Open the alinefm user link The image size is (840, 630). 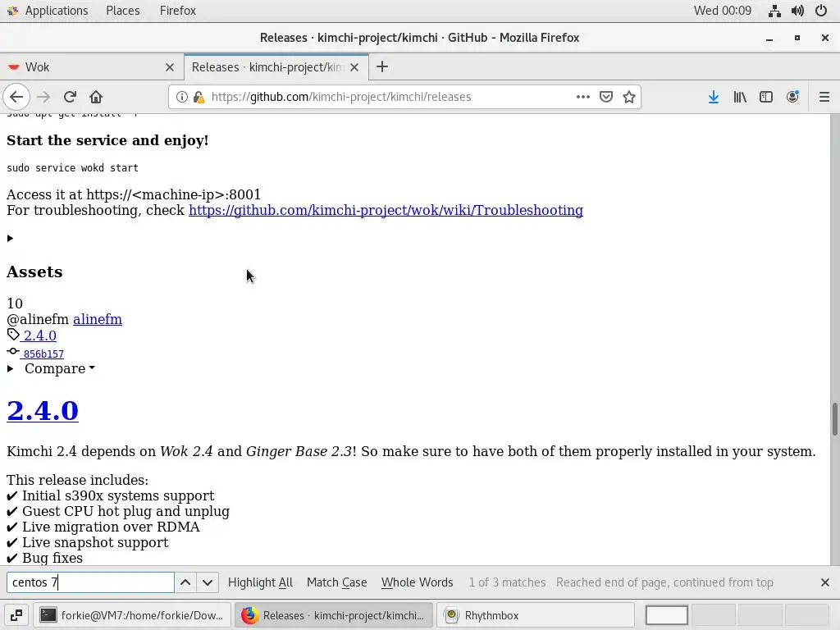pyautogui.click(x=98, y=319)
